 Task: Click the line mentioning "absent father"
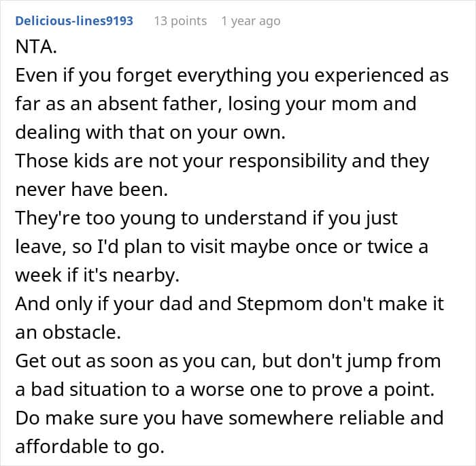(215, 105)
